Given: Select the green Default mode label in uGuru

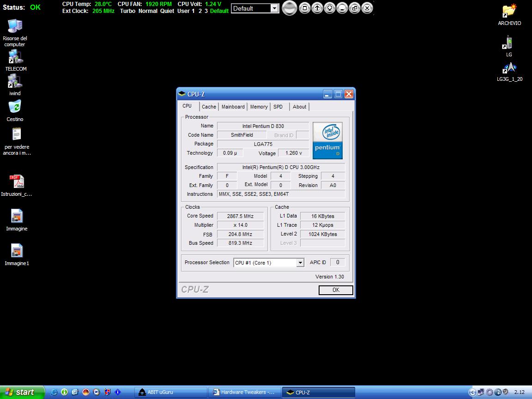Looking at the screenshot, I should [x=219, y=11].
